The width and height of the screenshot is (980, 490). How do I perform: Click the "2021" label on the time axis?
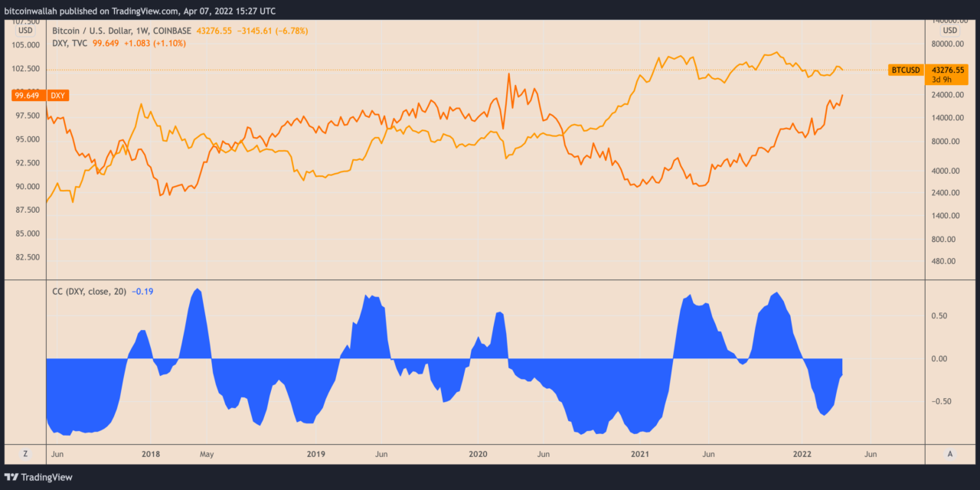pos(639,453)
